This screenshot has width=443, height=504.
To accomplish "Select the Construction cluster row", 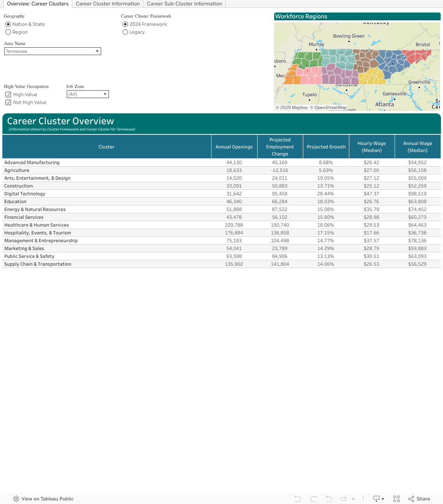I will (x=221, y=186).
